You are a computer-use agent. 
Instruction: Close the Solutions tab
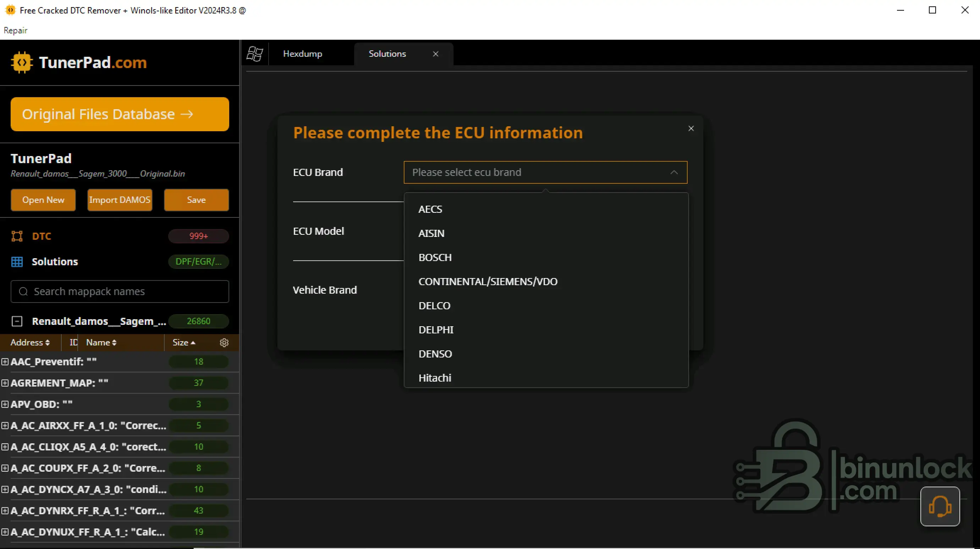436,54
